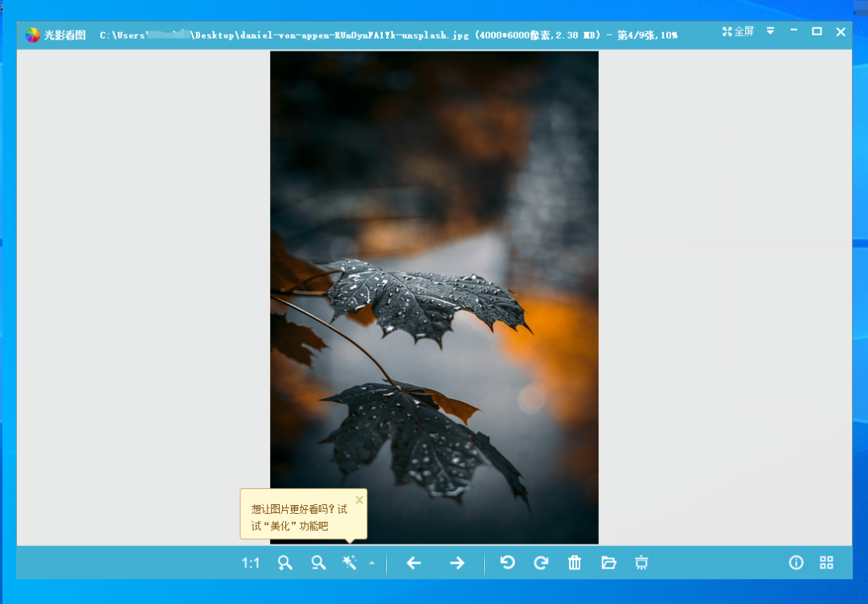This screenshot has height=604, width=868.
Task: Minimize the image viewer window
Action: pos(794,31)
